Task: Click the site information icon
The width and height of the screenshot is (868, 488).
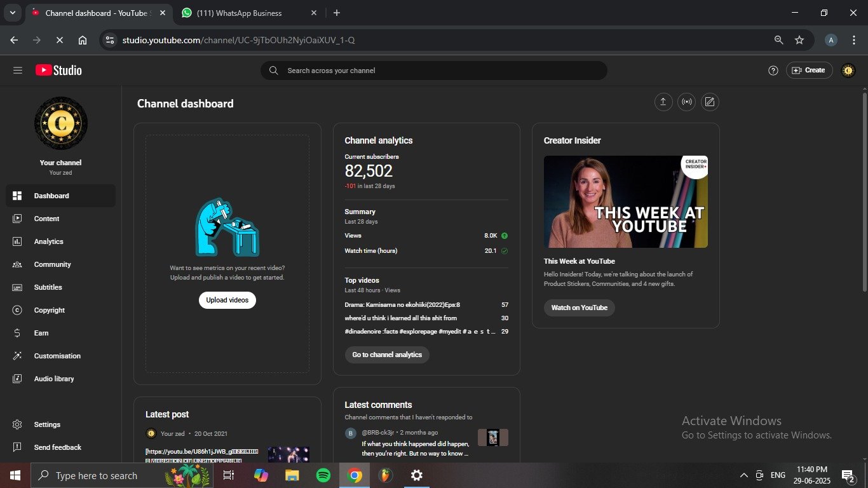Action: tap(110, 40)
